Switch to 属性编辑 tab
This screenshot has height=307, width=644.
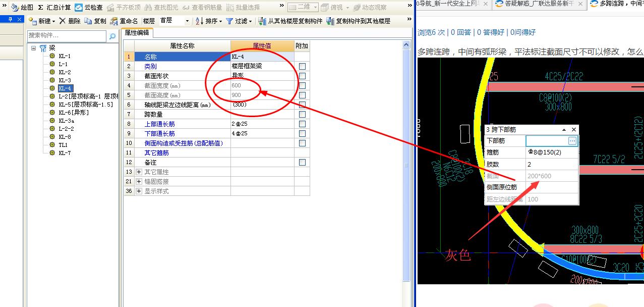pos(138,32)
